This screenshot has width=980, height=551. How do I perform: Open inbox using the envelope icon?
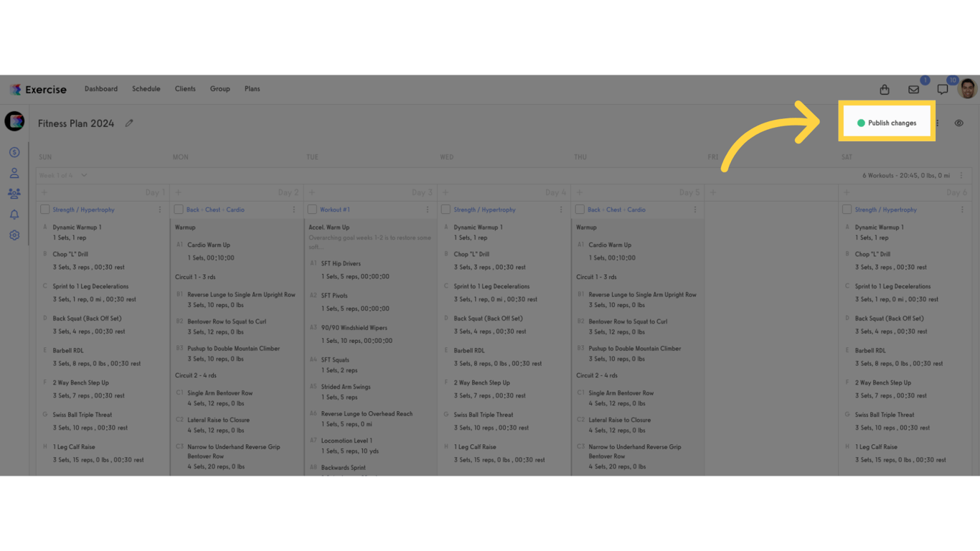point(913,90)
